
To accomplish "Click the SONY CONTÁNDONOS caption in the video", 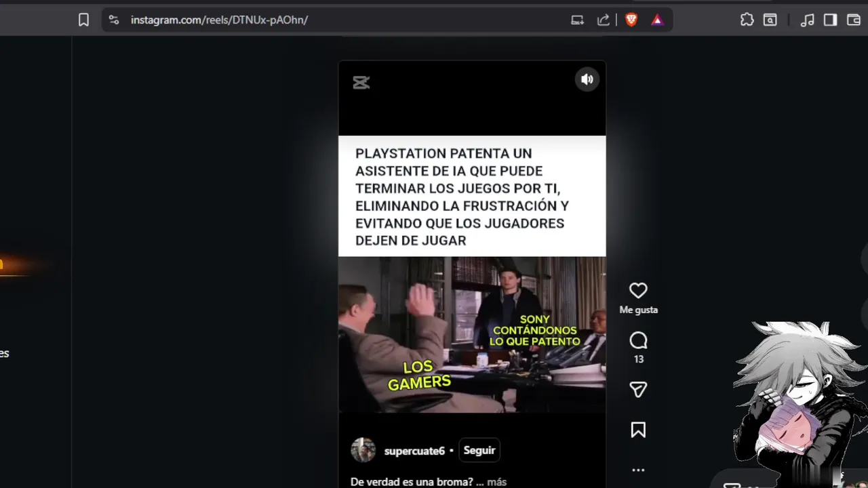I will coord(534,331).
